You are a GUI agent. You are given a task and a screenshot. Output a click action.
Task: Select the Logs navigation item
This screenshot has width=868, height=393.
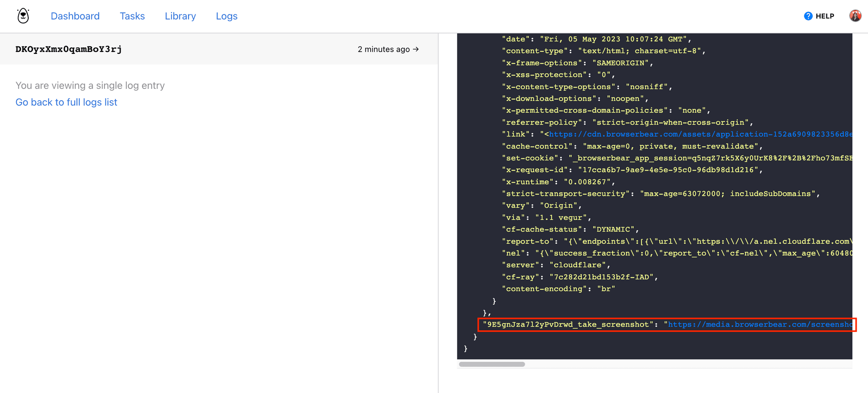226,16
